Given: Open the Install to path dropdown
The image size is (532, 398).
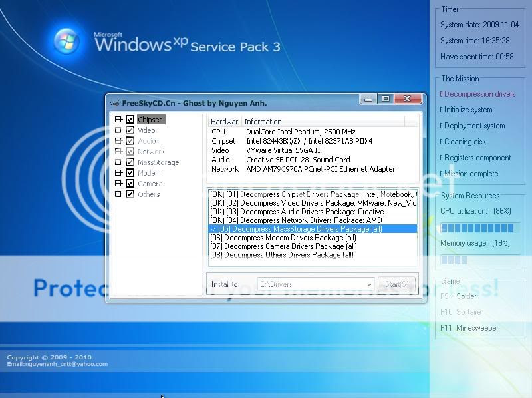Looking at the screenshot, I should [x=369, y=285].
